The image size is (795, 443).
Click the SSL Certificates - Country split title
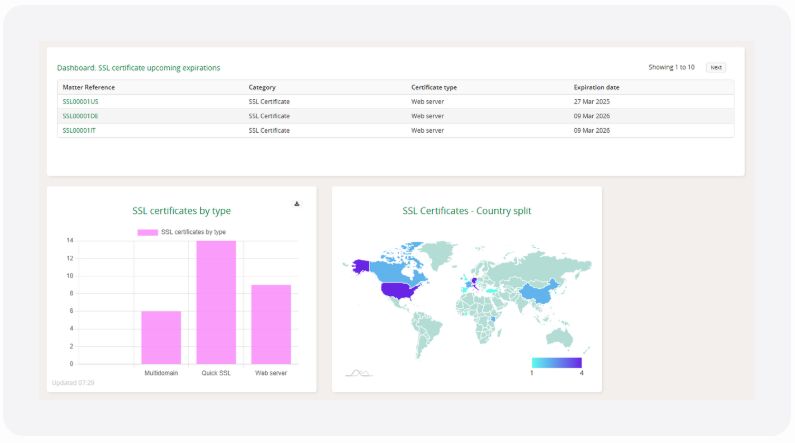(x=467, y=211)
